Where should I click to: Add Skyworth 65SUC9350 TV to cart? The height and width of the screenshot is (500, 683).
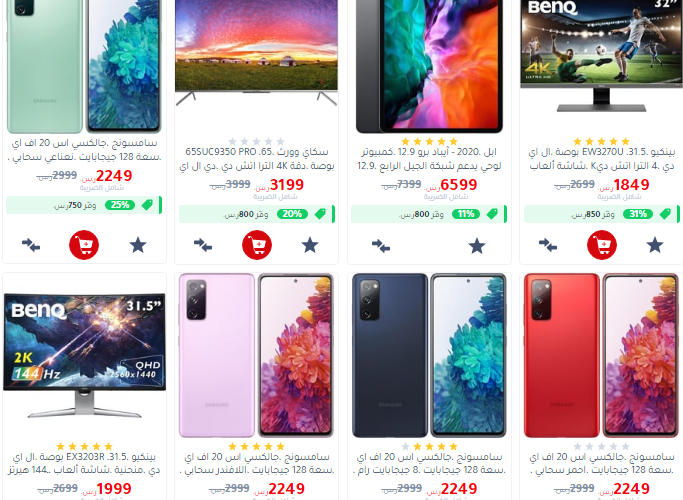[257, 245]
